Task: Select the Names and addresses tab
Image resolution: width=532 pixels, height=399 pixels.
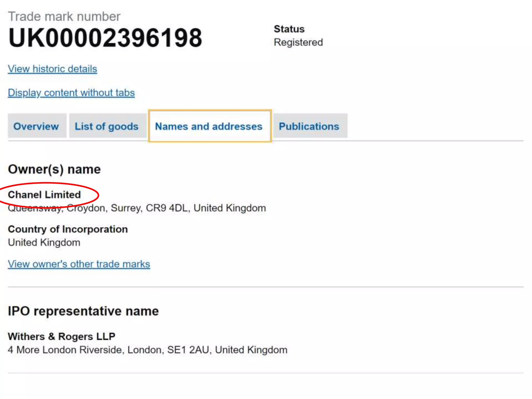Action: tap(209, 127)
